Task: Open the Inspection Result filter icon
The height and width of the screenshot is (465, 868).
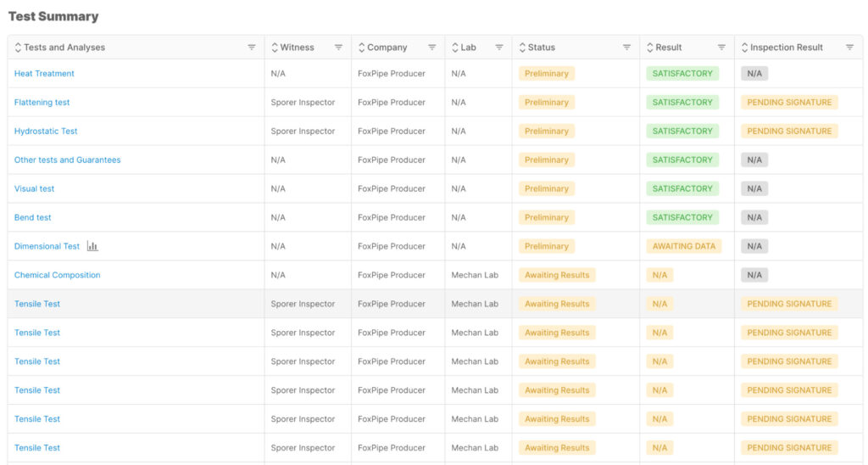Action: coord(849,48)
